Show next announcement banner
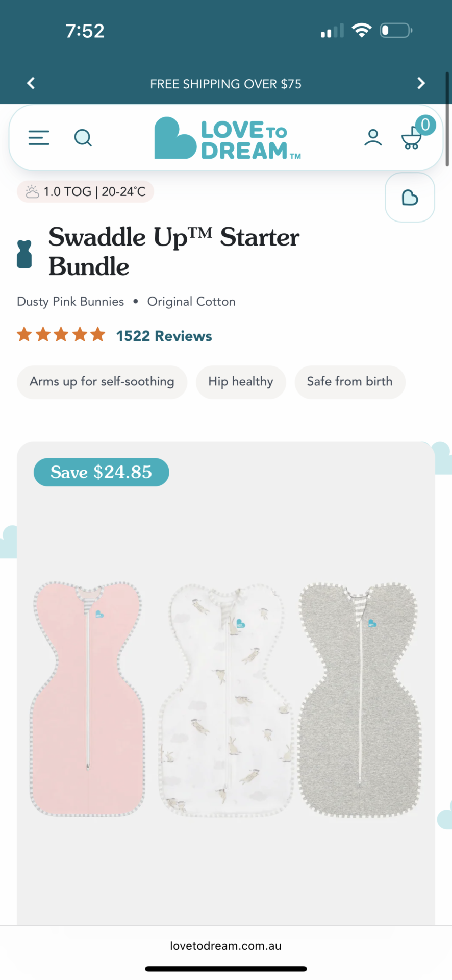Screen dimensions: 452x980 (x=421, y=83)
